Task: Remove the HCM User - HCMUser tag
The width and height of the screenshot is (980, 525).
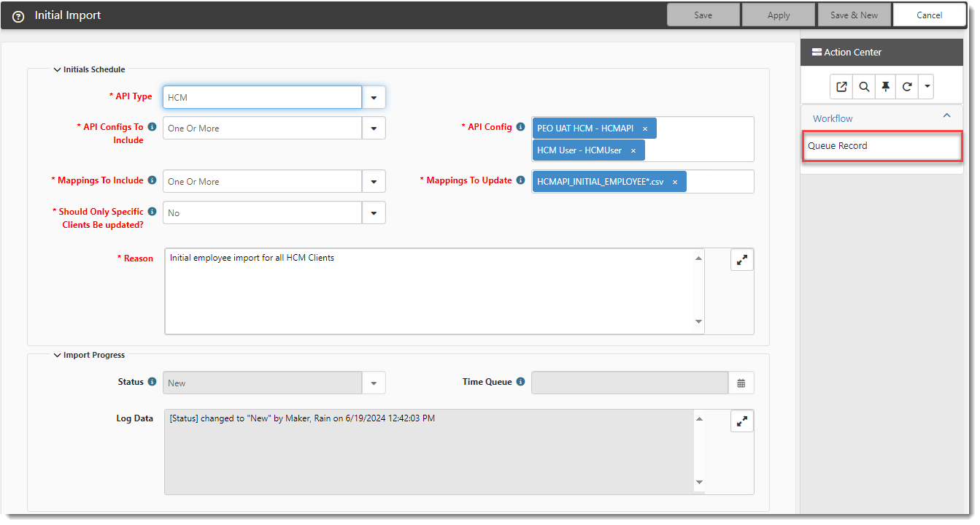Action: [633, 150]
